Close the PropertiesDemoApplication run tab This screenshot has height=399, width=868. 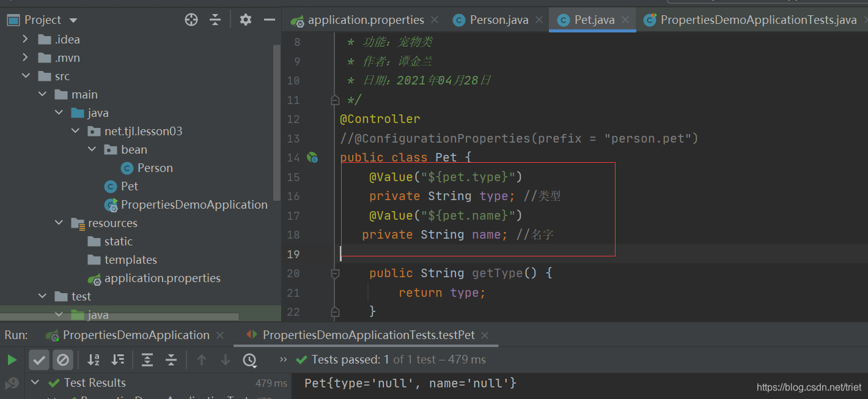click(220, 335)
